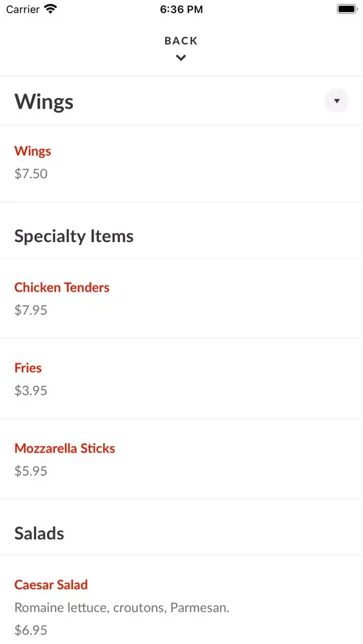This screenshot has width=363, height=644.
Task: Go to the Salads section header
Action: (39, 533)
